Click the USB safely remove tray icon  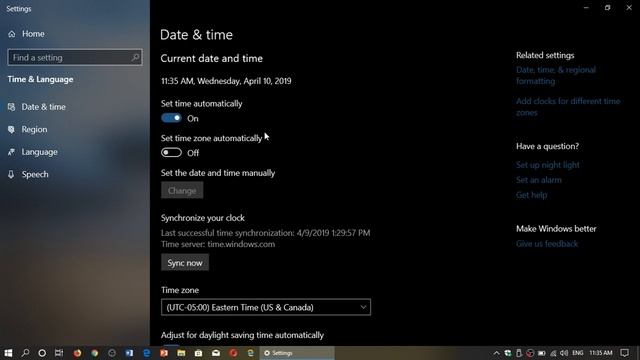coord(519,353)
